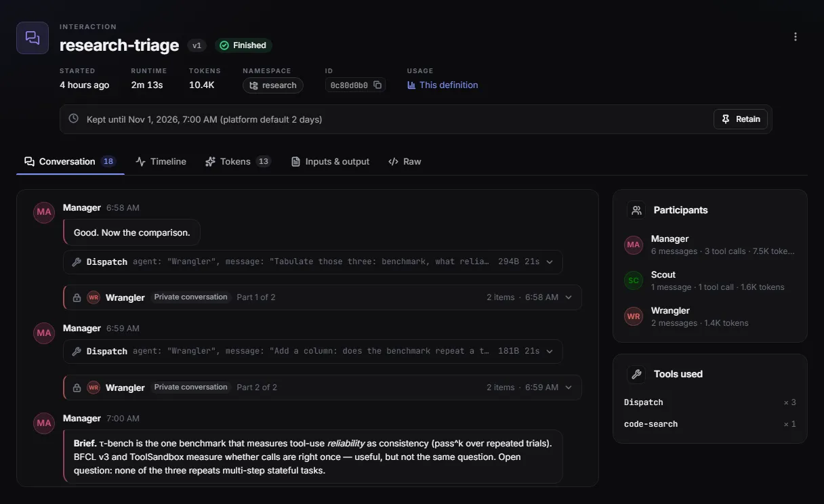
Task: Open the This definition usage link
Action: point(442,85)
